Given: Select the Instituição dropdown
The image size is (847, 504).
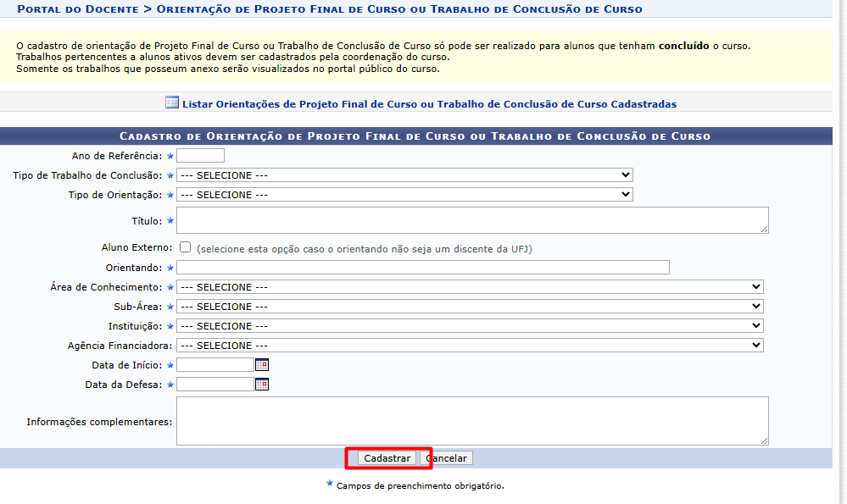Looking at the screenshot, I should pos(470,325).
